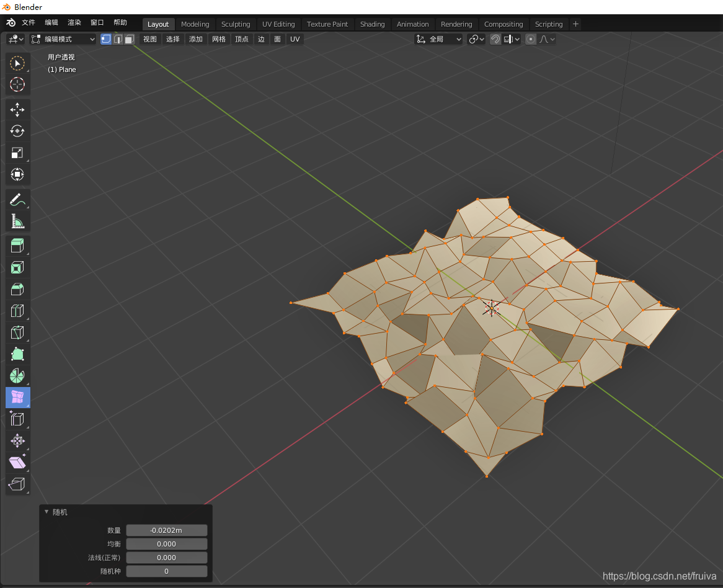Open the 视图 viewport menu
This screenshot has height=588, width=723.
click(150, 39)
